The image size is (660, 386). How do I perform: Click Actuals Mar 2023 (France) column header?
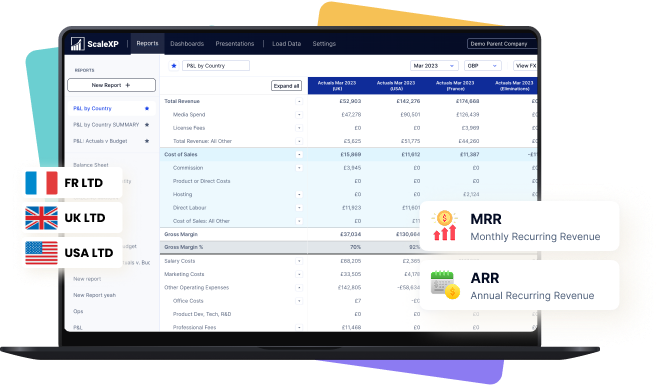455,86
